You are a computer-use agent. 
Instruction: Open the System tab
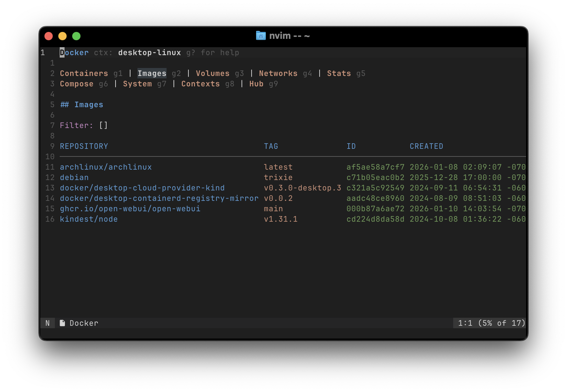(137, 84)
